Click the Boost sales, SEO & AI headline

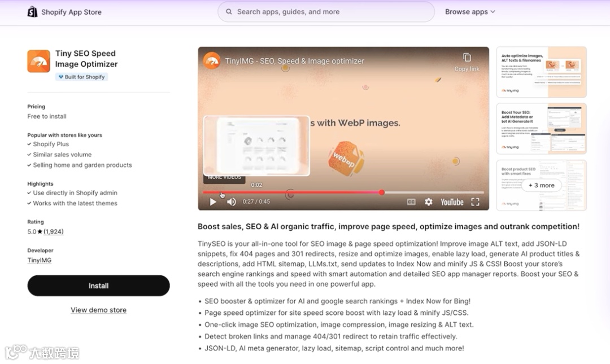point(389,226)
